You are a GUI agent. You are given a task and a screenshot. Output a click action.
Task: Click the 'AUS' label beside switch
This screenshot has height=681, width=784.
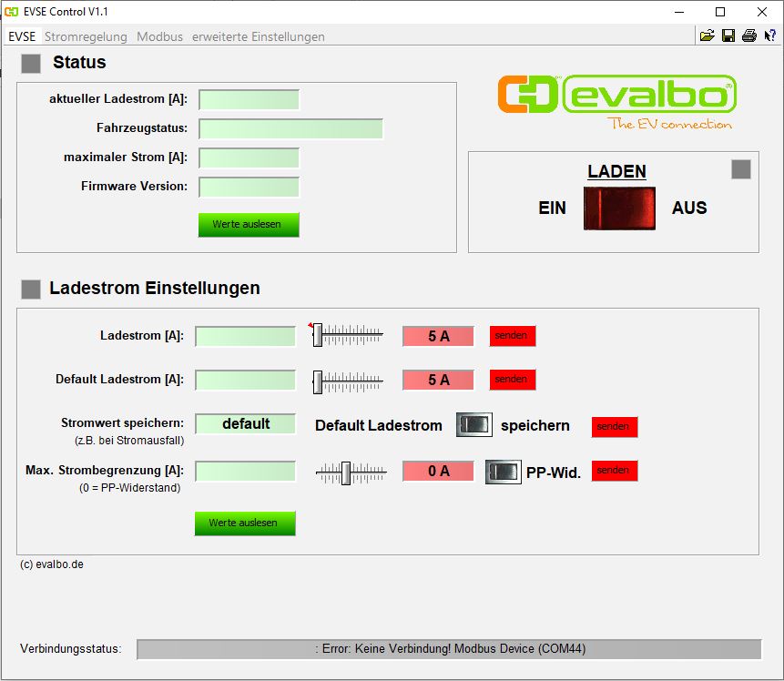click(x=689, y=208)
